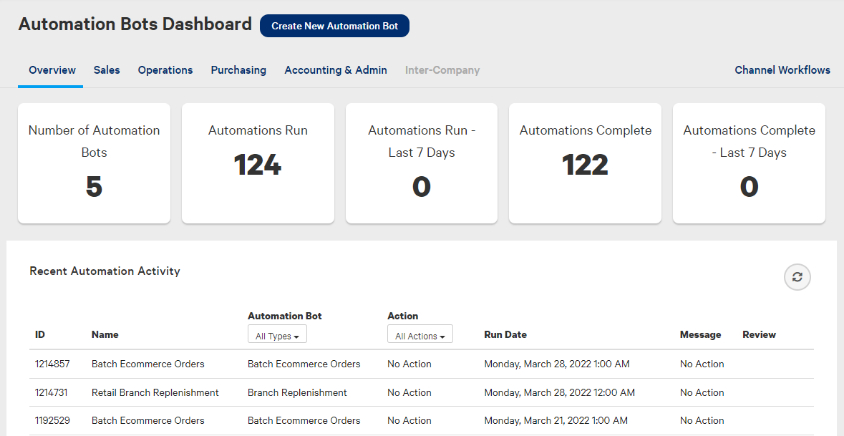Click the Automations Run - Last 7 Days card

(x=421, y=162)
